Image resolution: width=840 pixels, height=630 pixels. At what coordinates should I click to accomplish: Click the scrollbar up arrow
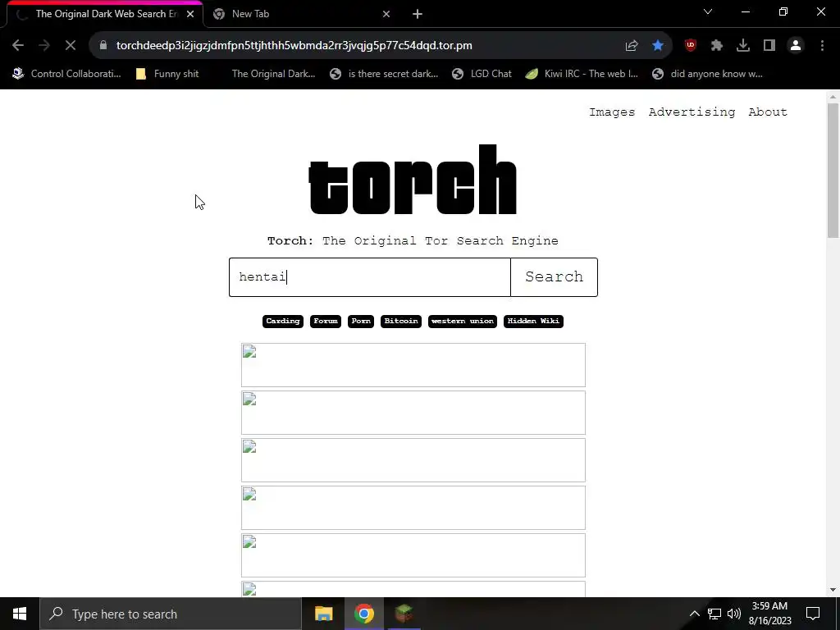(x=833, y=97)
